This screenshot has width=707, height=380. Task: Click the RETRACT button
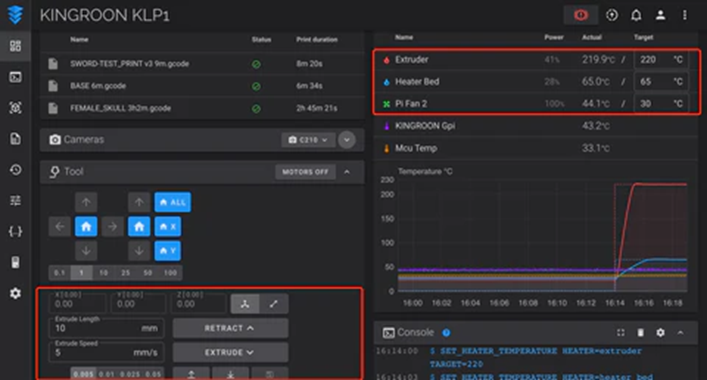(x=230, y=328)
